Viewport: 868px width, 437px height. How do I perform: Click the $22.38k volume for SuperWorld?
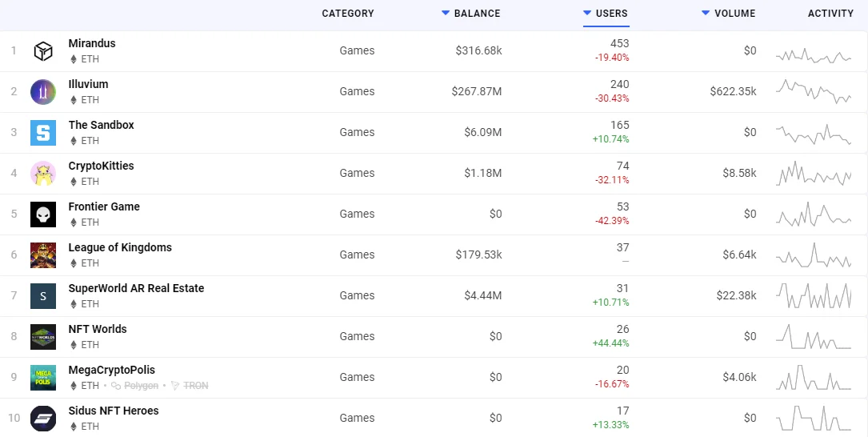(x=736, y=296)
